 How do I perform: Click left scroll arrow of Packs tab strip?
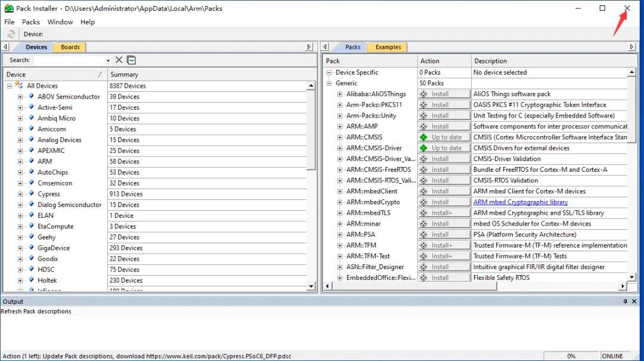click(x=325, y=47)
